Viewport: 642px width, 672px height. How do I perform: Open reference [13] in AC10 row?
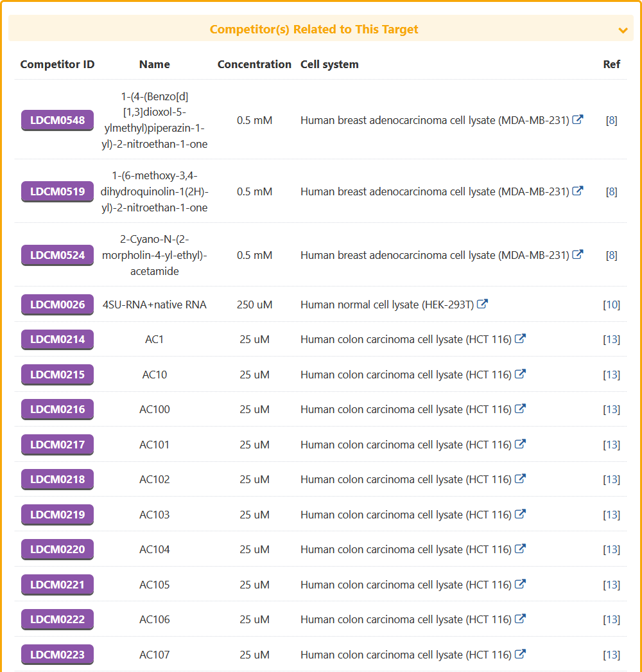click(x=611, y=375)
